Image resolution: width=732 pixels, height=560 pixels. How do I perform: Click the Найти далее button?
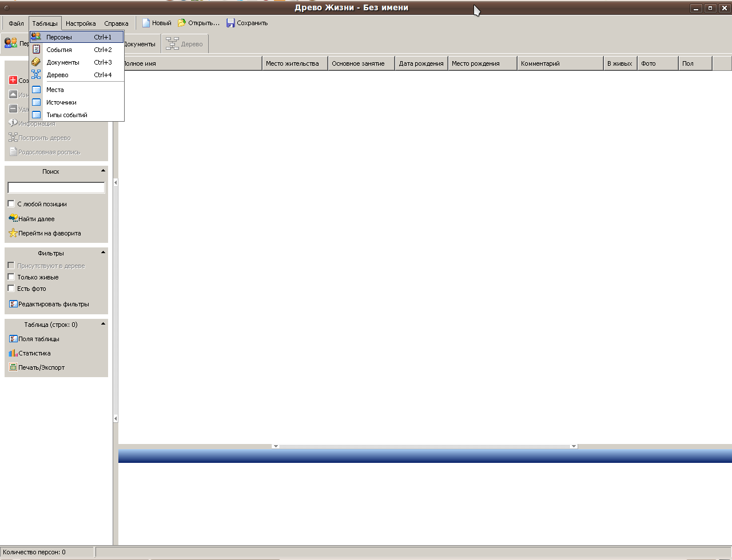click(32, 218)
